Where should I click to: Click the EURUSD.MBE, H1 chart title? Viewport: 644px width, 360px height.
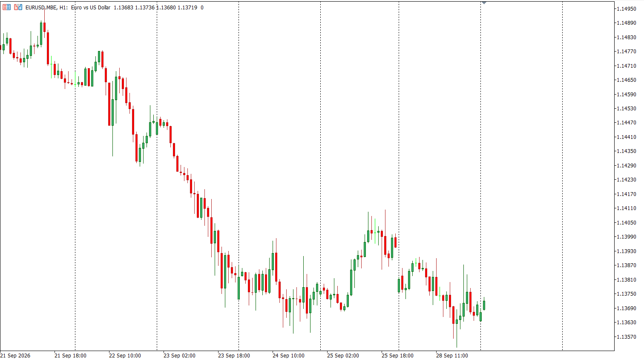click(x=46, y=8)
